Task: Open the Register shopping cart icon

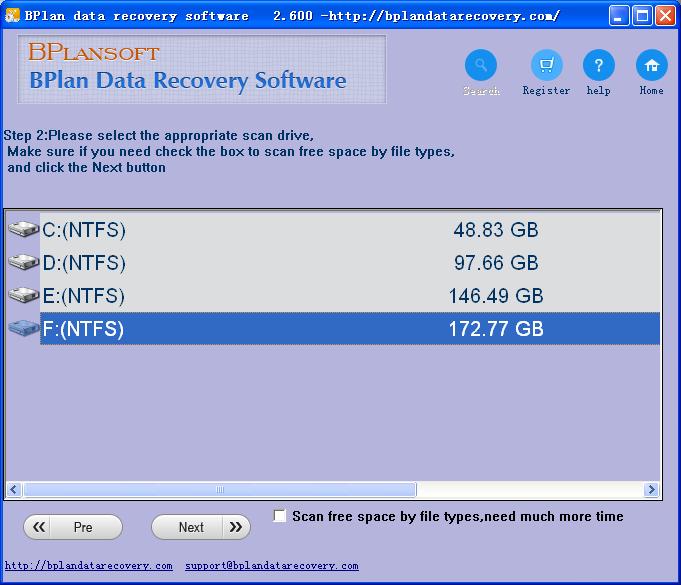Action: coord(546,65)
